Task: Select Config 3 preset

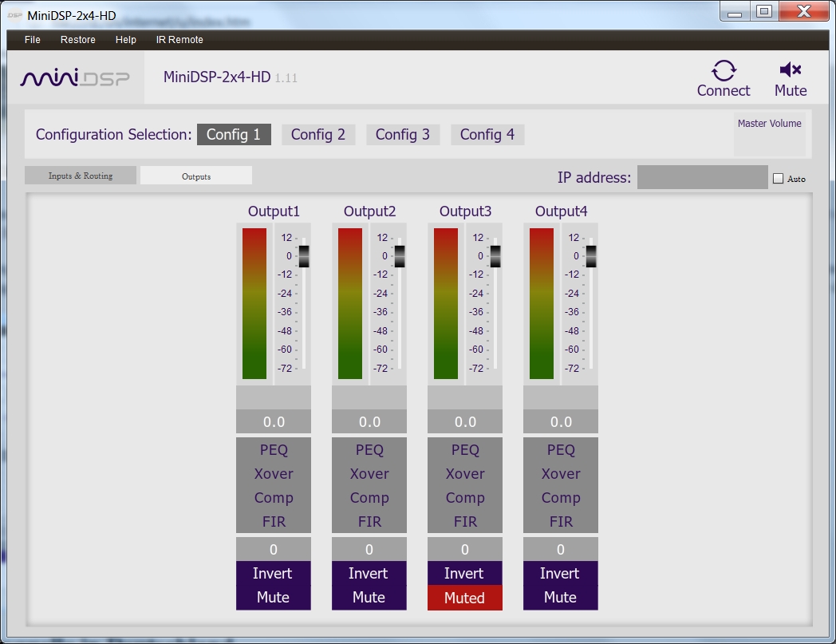Action: coord(403,134)
